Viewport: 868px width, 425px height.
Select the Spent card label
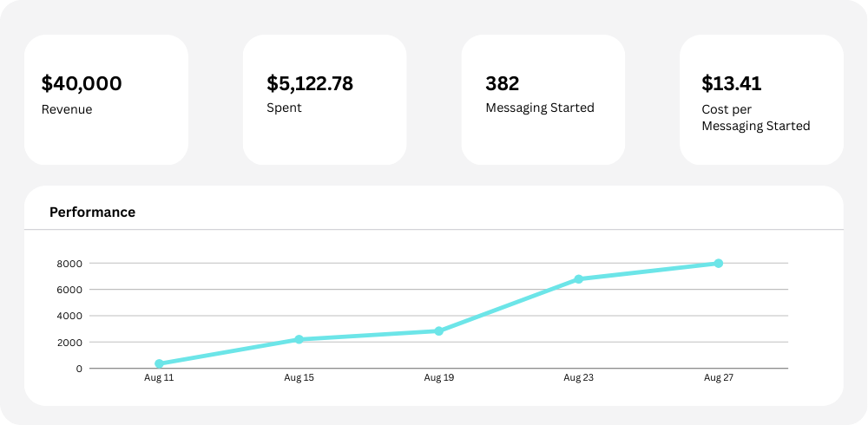284,108
